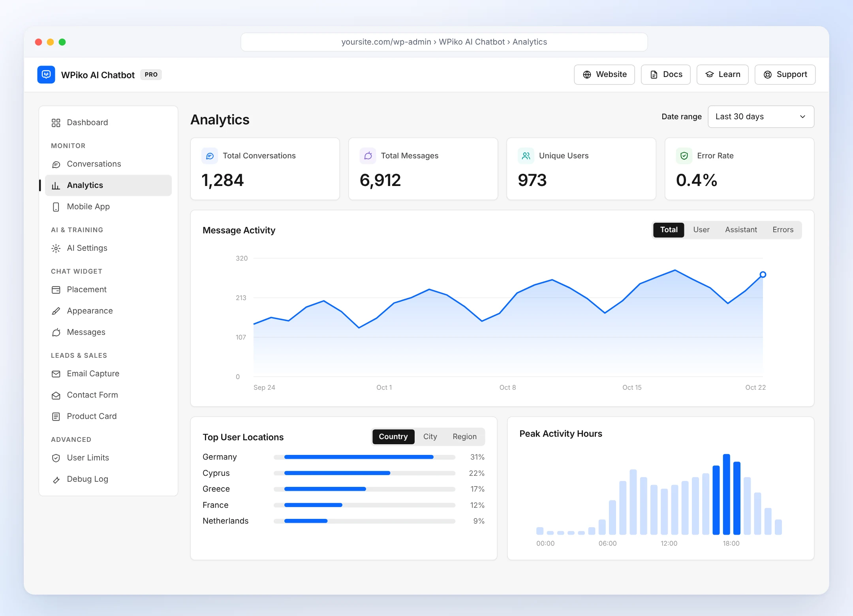
Task: Click the Netherlands location progress bar
Action: [364, 521]
